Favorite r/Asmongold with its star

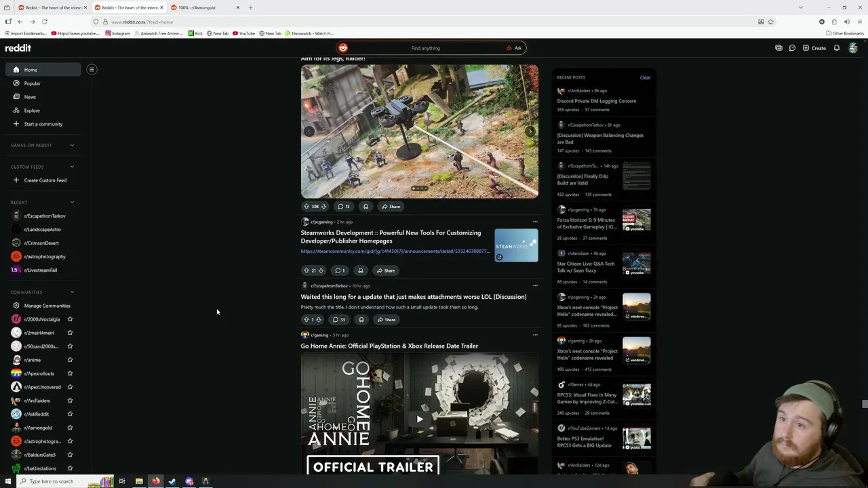coord(70,428)
